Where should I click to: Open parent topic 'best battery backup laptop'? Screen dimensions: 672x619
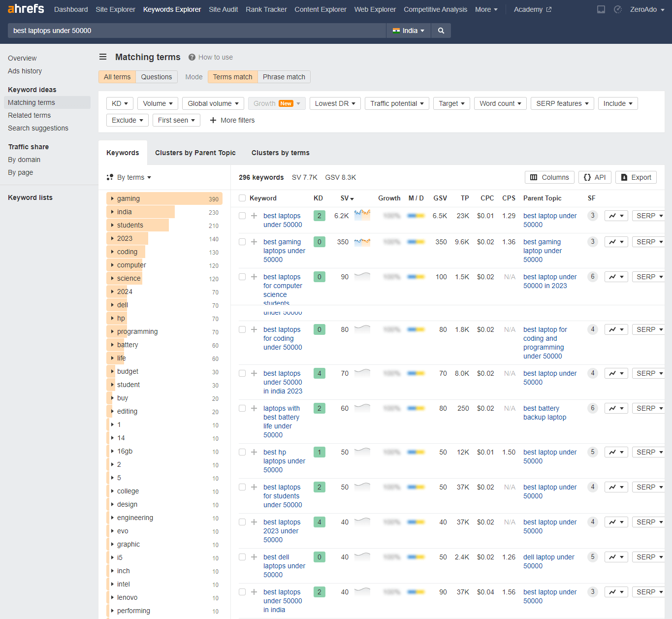pos(544,413)
